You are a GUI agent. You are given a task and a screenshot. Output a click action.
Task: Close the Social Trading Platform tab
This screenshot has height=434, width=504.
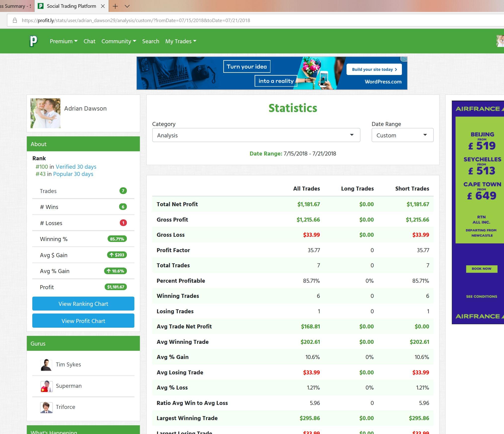(103, 6)
